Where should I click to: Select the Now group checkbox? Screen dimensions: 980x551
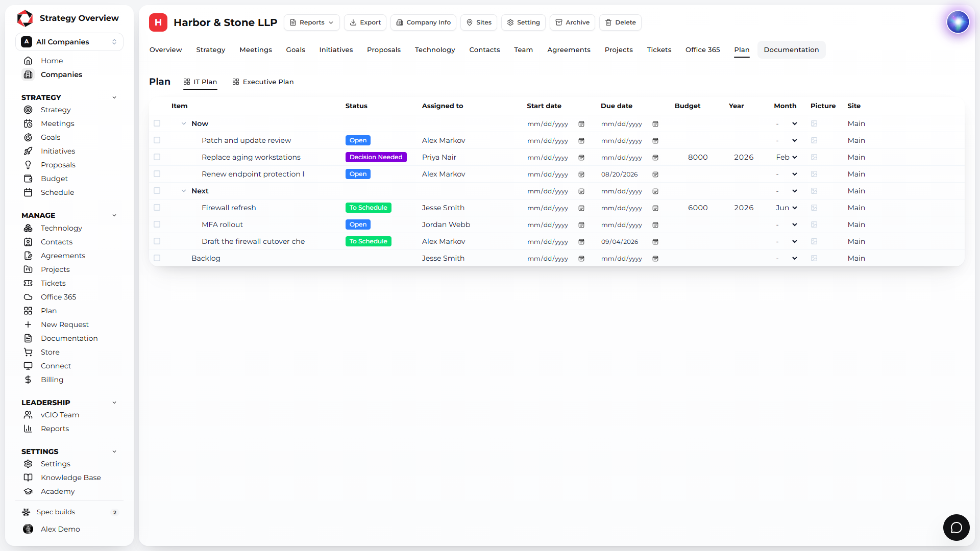157,123
